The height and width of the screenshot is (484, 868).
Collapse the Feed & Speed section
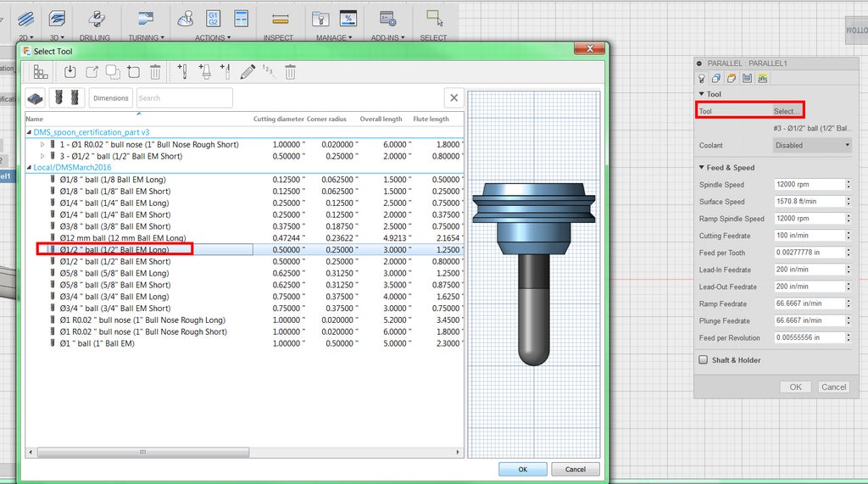[x=702, y=168]
